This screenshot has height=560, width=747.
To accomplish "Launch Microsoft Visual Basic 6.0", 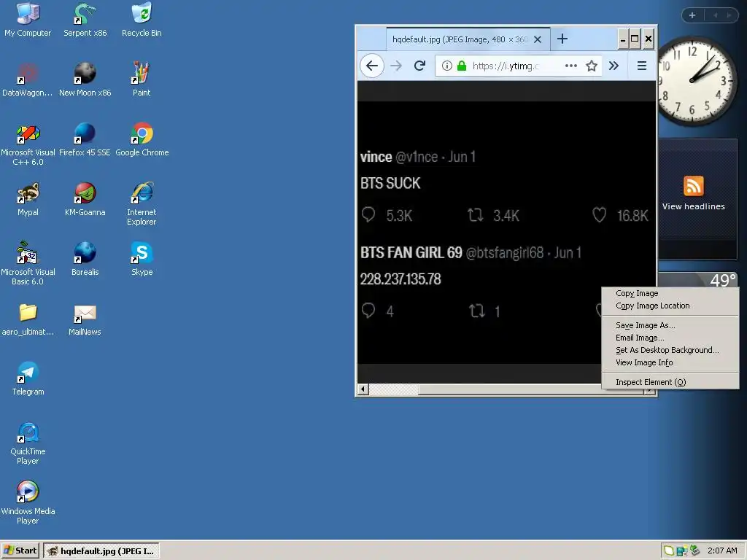I will (x=28, y=264).
